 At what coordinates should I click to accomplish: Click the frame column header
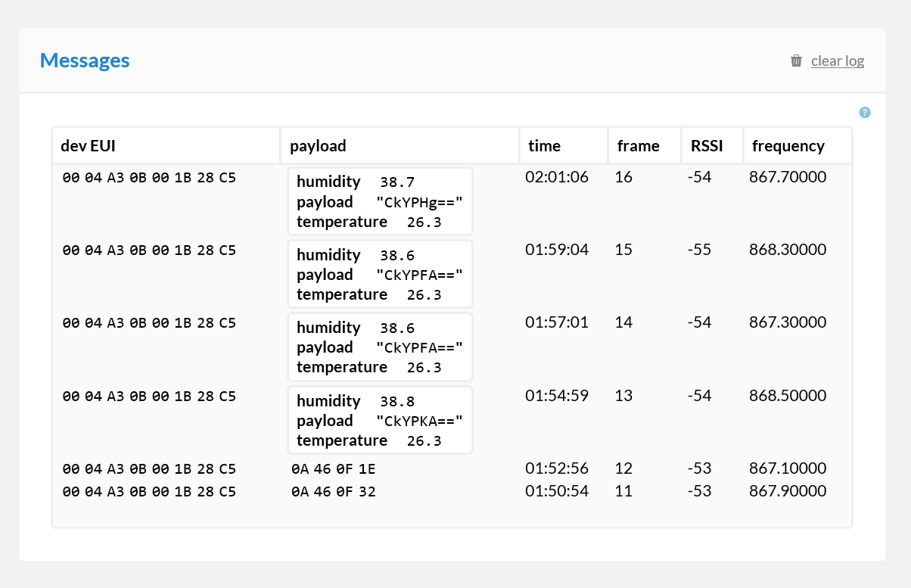(638, 146)
